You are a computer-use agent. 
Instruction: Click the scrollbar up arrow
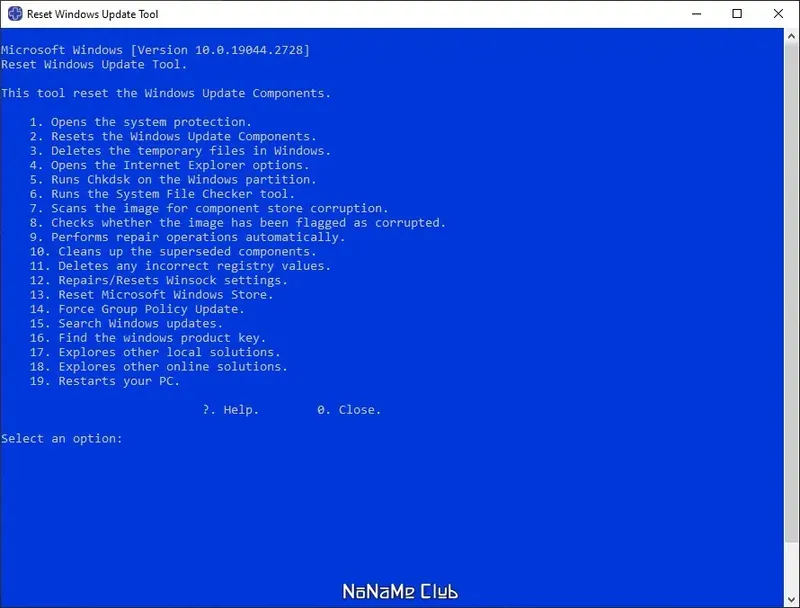[x=791, y=36]
